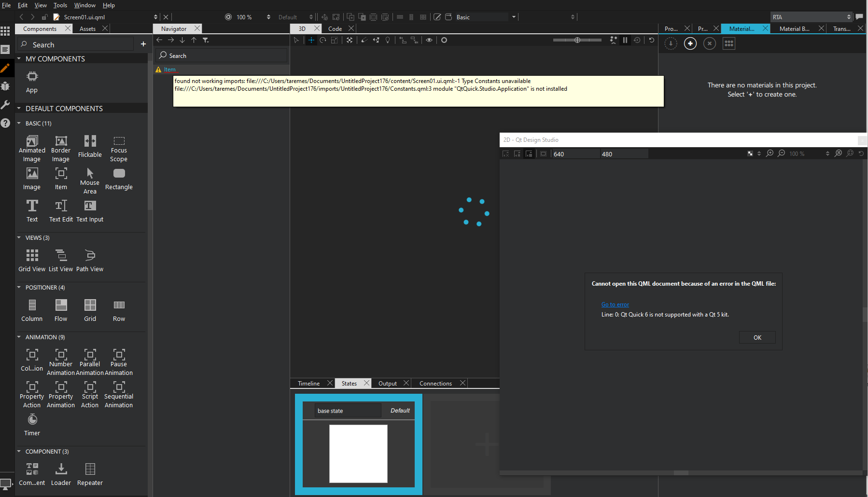The image size is (868, 497).
Task: Click the Rectangle component icon
Action: (119, 174)
